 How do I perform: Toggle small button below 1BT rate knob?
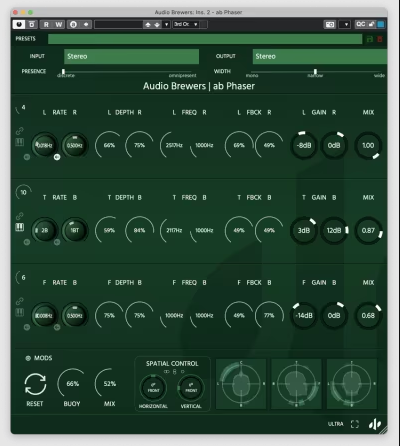[57, 242]
